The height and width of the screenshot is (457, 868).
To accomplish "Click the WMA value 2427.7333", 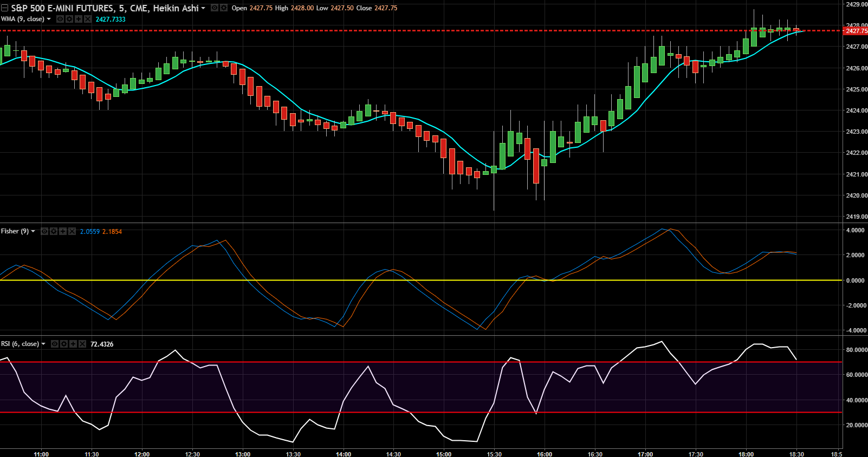I will pyautogui.click(x=111, y=19).
